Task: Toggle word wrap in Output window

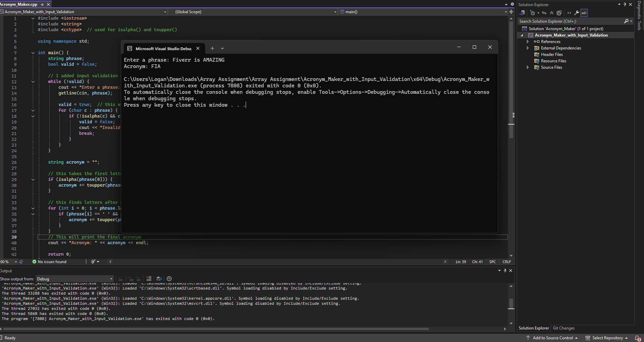Action: [159, 279]
